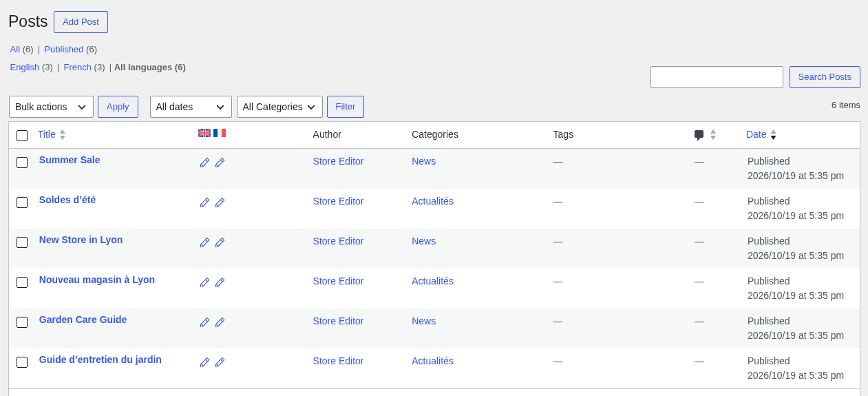The width and height of the screenshot is (868, 396).
Task: Edit French pencil for New Store in Lyon
Action: point(220,242)
